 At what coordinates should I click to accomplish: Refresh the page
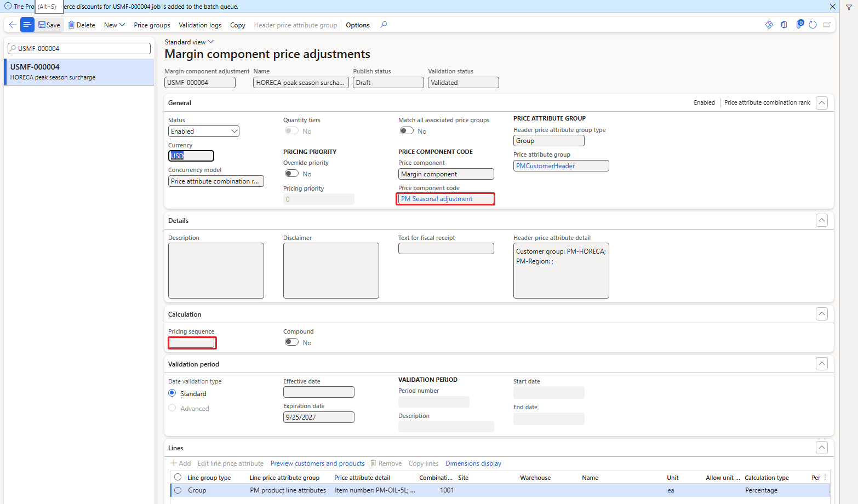[x=813, y=25]
